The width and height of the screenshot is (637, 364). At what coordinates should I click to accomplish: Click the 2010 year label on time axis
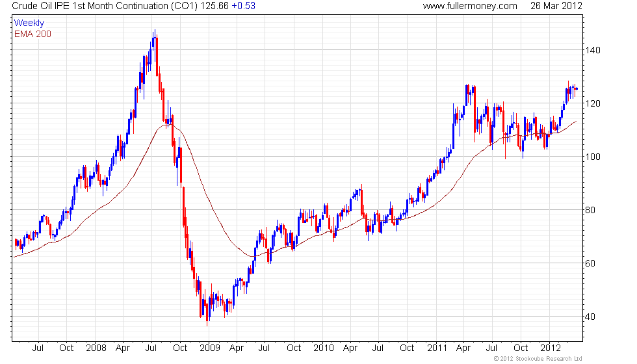[x=324, y=348]
